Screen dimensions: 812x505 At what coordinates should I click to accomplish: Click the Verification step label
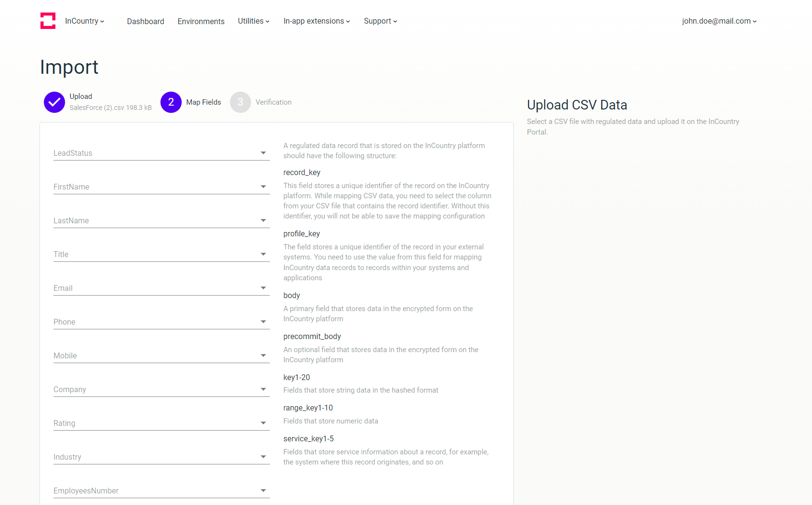point(273,102)
